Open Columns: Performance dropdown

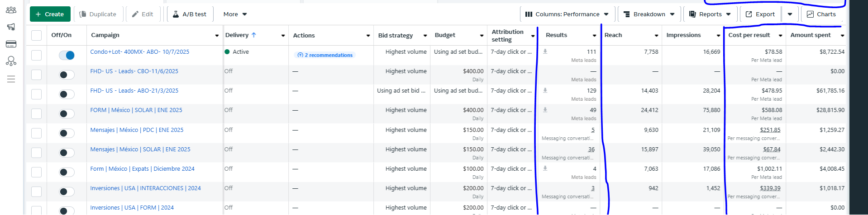(x=567, y=14)
